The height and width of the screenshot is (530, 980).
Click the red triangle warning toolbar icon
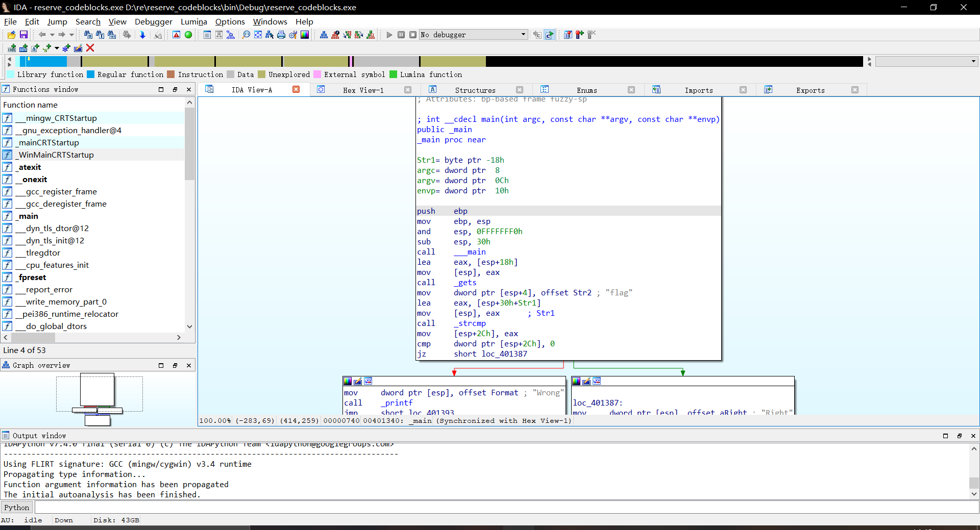[x=176, y=35]
